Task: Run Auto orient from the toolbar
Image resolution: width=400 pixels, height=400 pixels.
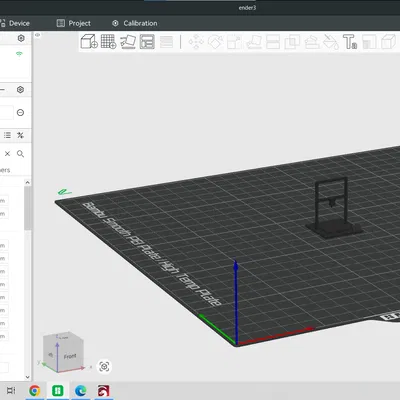Action: point(128,42)
